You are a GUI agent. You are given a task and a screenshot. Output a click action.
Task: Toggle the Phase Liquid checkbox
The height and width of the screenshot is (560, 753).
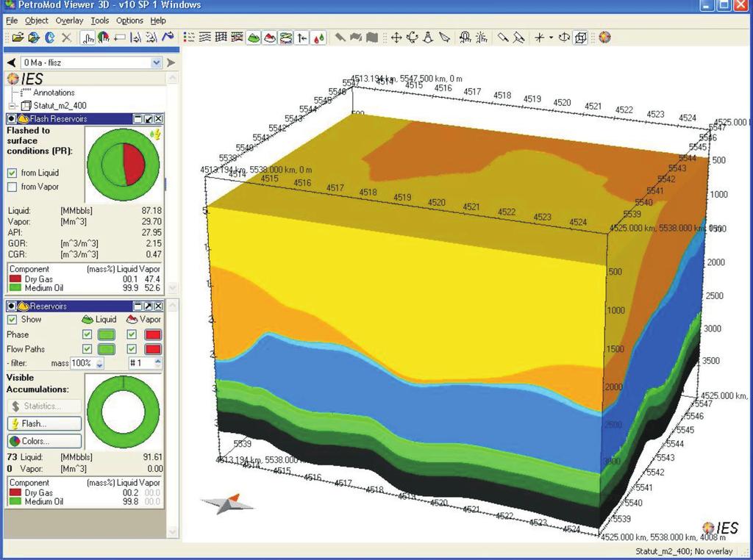pyautogui.click(x=87, y=334)
